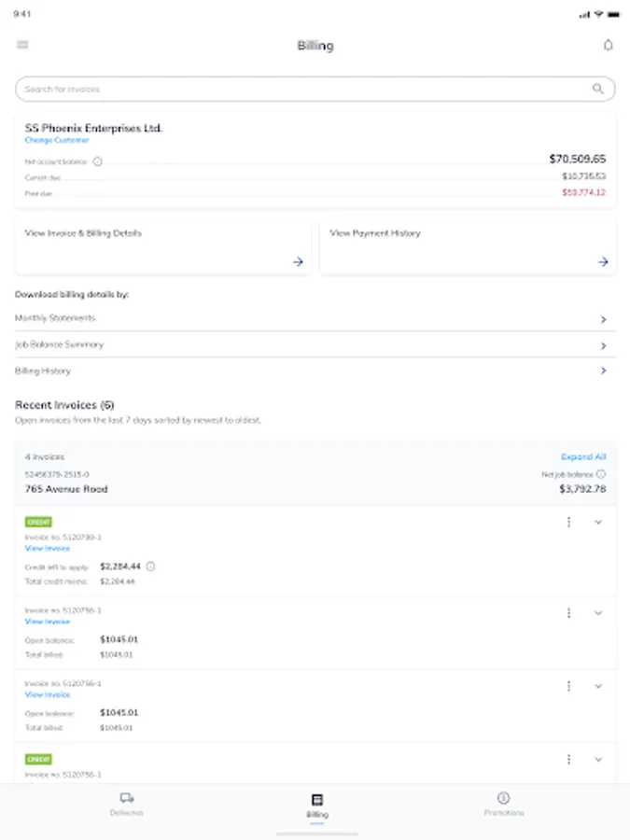Click info icon beside Credit left to apply
Screen dimensions: 630x840
click(x=151, y=567)
